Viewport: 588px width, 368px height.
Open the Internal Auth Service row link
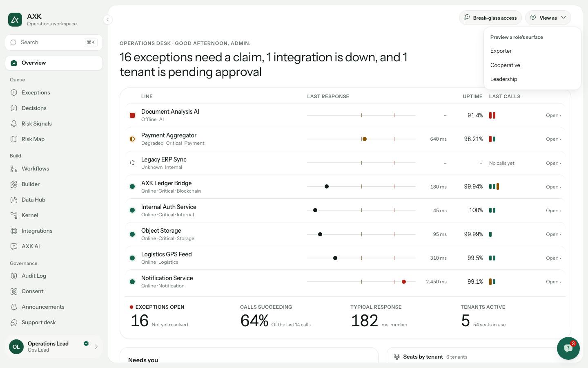pos(553,211)
